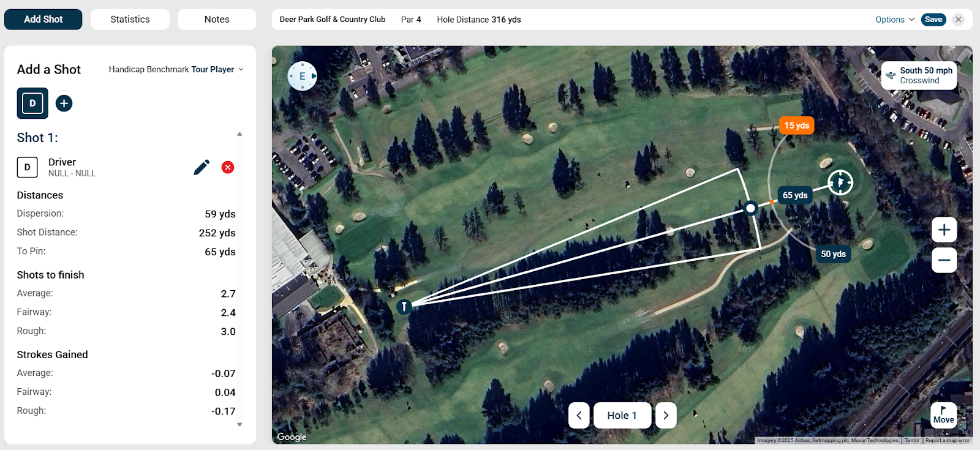Image resolution: width=980 pixels, height=450 pixels.
Task: Click the compass rotation control
Action: (x=303, y=76)
